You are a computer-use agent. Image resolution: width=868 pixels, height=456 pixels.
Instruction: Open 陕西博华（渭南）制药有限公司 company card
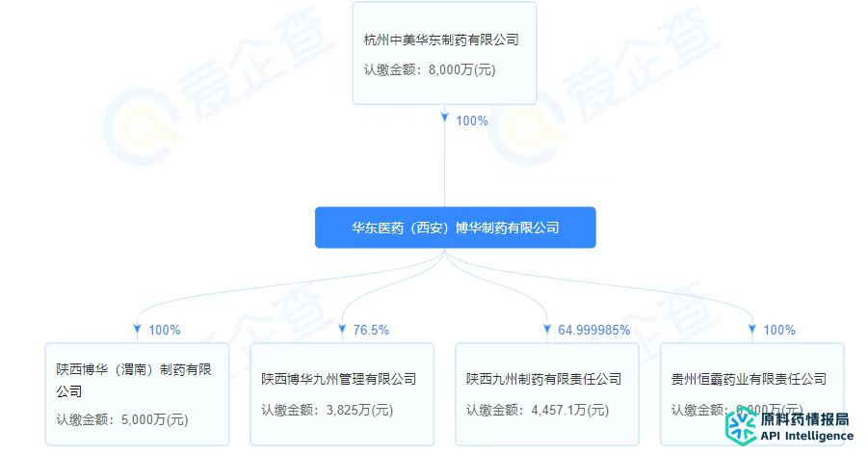[133, 380]
